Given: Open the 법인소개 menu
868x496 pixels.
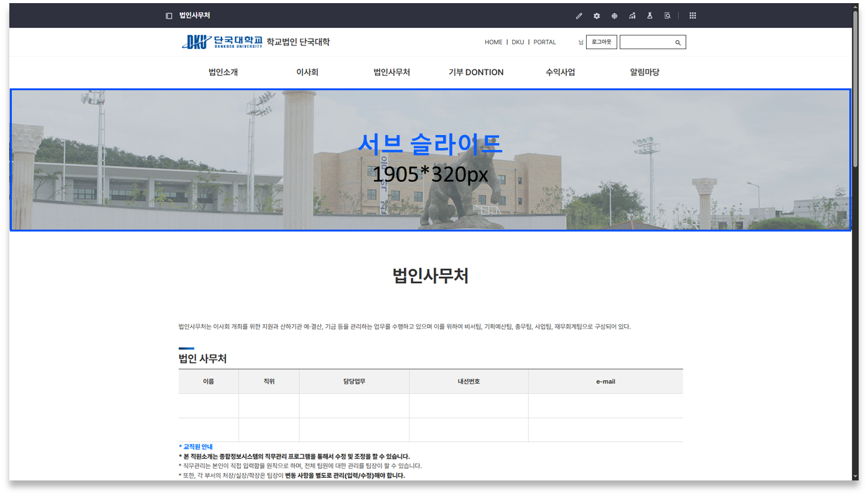Looking at the screenshot, I should 223,72.
